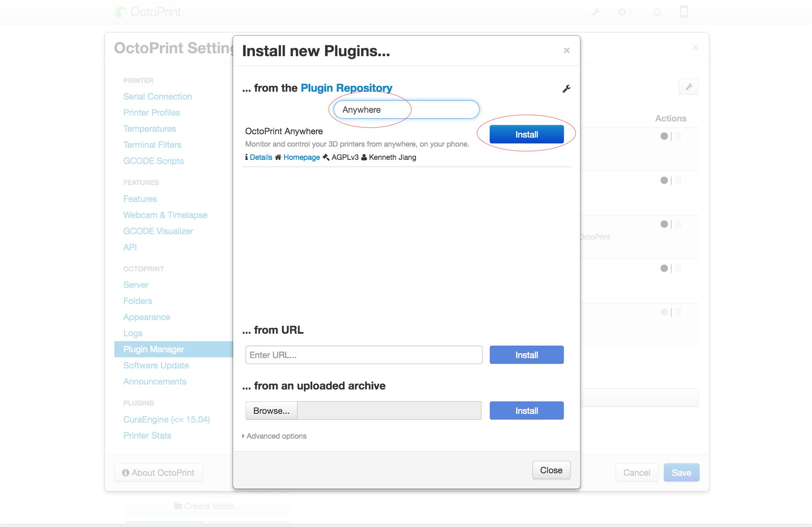This screenshot has height=527, width=812.
Task: Click the repository settings wrench icon
Action: tap(566, 89)
